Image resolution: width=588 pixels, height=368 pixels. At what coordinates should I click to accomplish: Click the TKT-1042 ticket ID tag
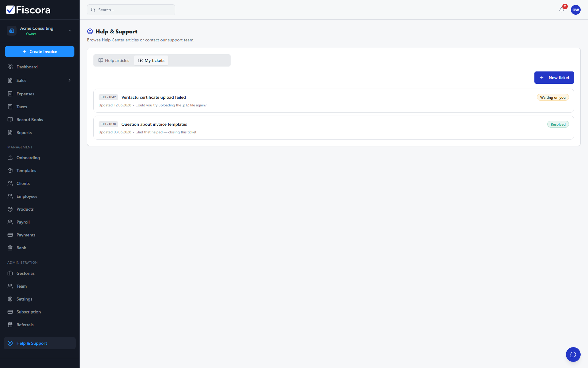click(x=108, y=97)
